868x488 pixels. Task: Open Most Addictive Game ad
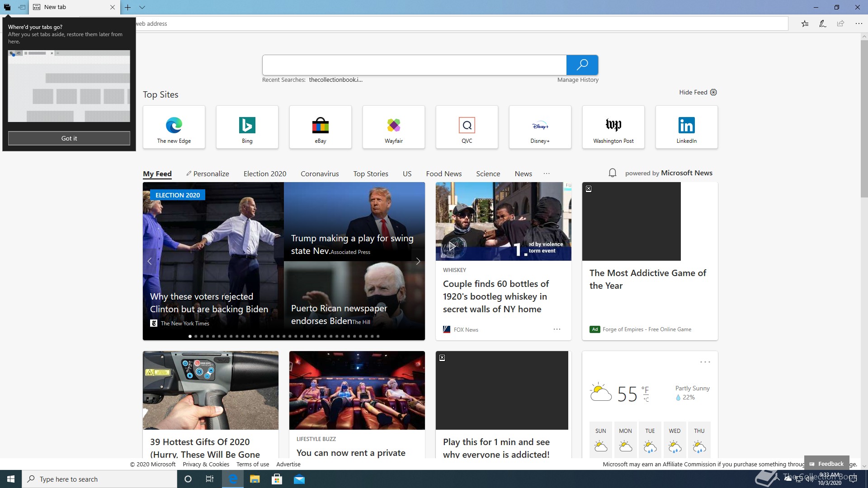tap(650, 261)
